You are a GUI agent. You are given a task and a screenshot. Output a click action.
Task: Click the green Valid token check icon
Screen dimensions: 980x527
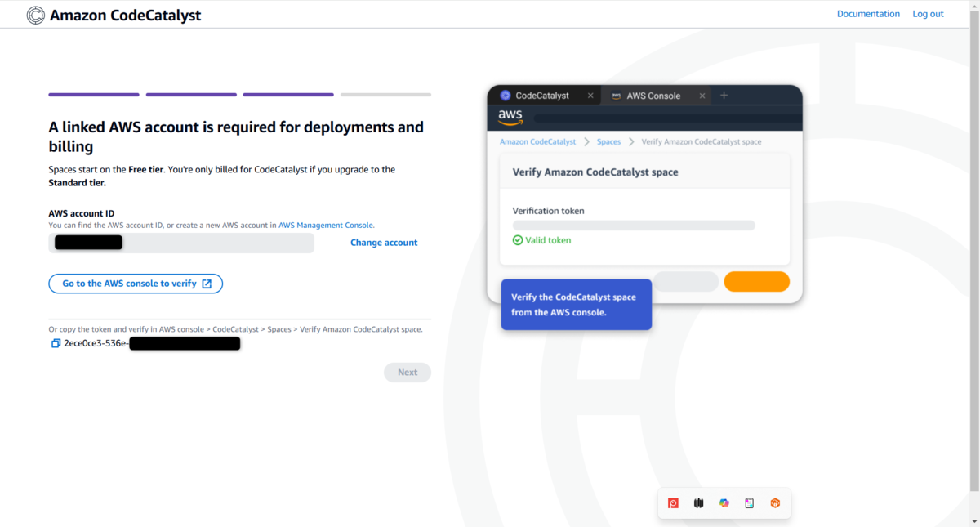pyautogui.click(x=518, y=240)
